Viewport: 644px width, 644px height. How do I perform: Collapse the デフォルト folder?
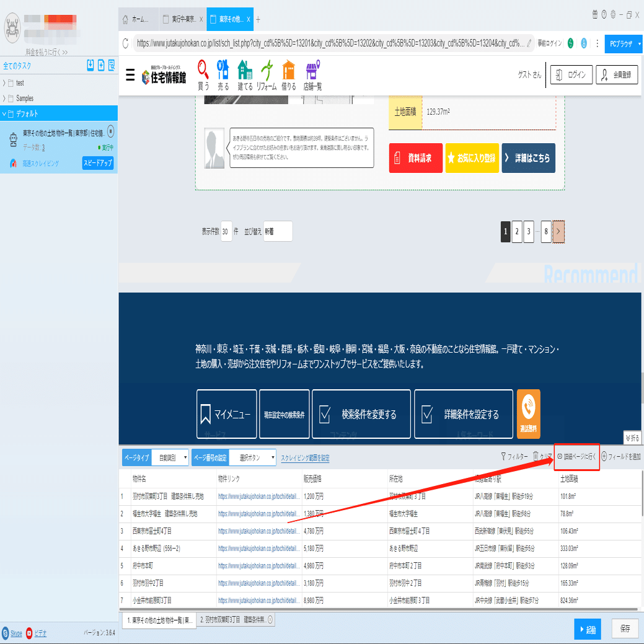4,114
